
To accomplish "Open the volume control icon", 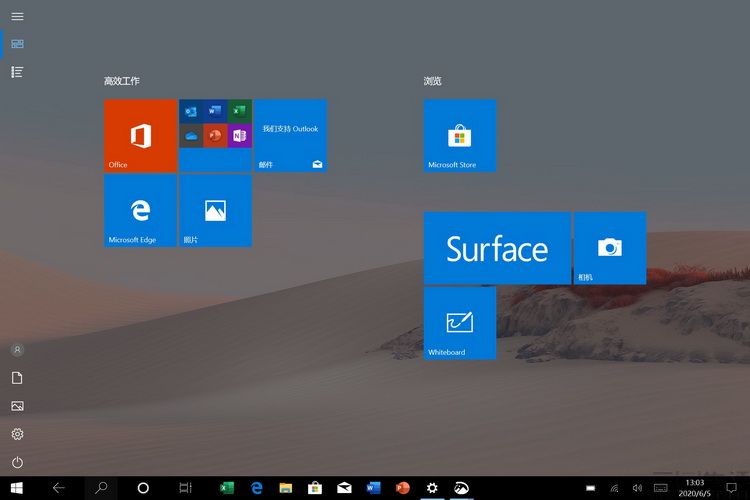I will pos(637,488).
